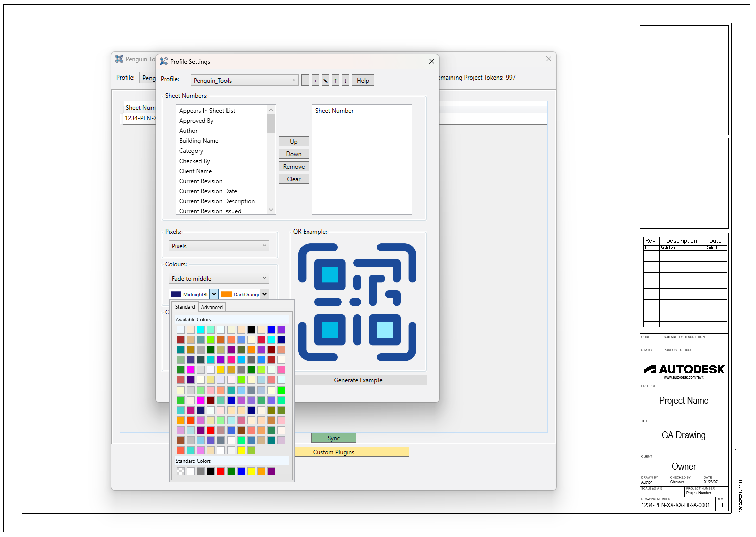Switch to the Advanced tab of the colour picker
This screenshot has height=537, width=756.
[212, 307]
